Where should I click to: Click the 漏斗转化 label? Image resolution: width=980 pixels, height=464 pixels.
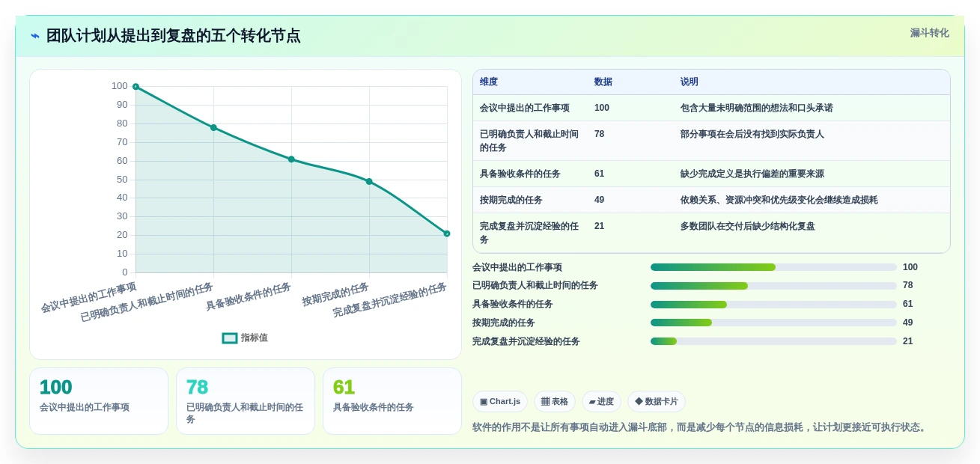coord(929,33)
